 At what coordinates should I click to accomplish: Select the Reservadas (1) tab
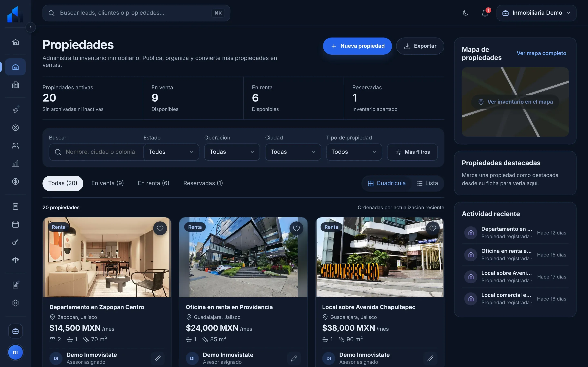pyautogui.click(x=203, y=183)
